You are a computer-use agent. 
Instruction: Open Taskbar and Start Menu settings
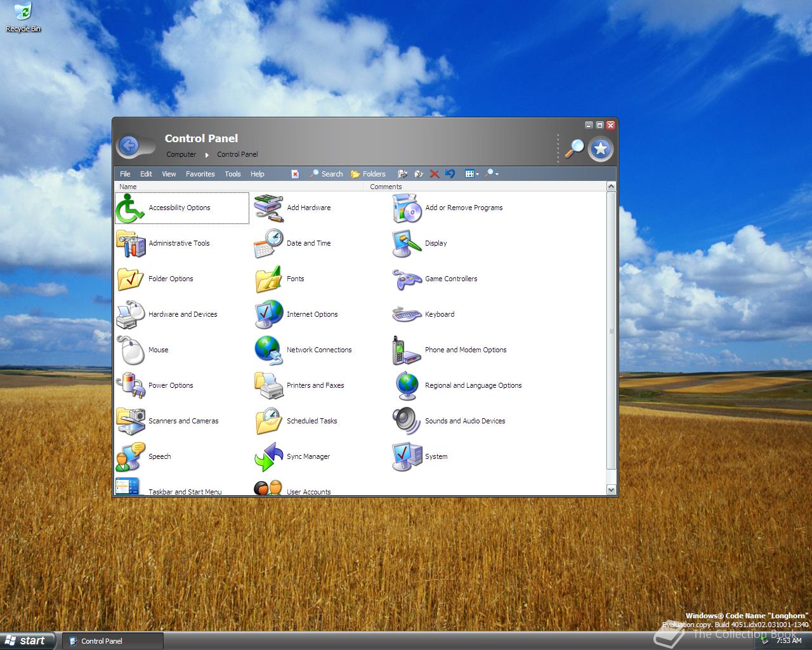[x=169, y=487]
